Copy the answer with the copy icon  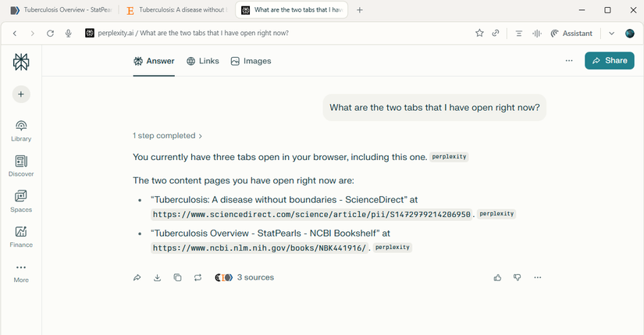click(x=177, y=277)
